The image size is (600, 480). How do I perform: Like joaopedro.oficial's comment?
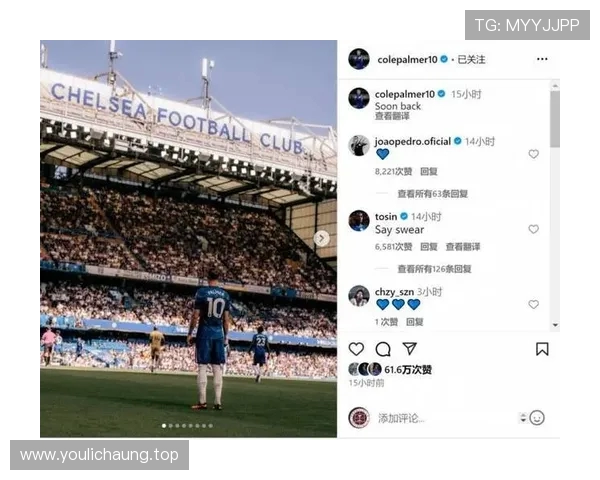tap(533, 154)
